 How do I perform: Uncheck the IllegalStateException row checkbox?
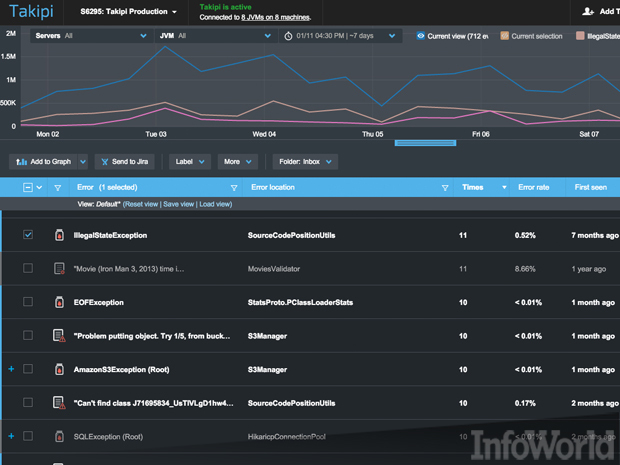28,235
